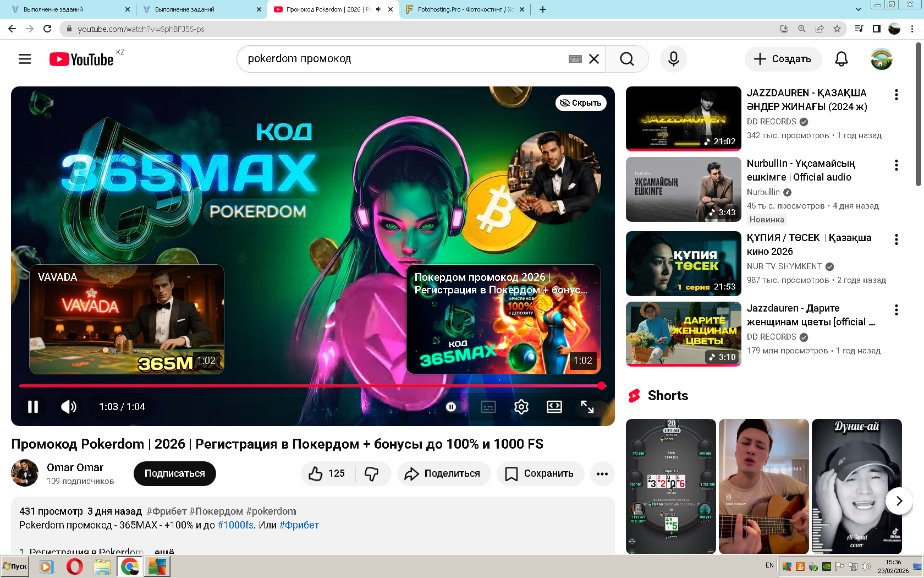The image size is (924, 578).
Task: Open the browser side panel
Action: (877, 29)
